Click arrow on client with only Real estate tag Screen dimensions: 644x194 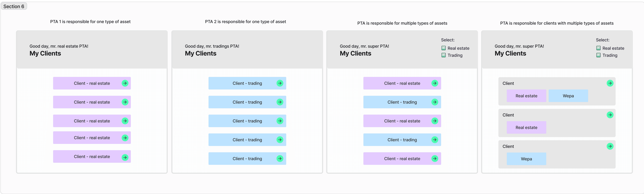point(610,115)
